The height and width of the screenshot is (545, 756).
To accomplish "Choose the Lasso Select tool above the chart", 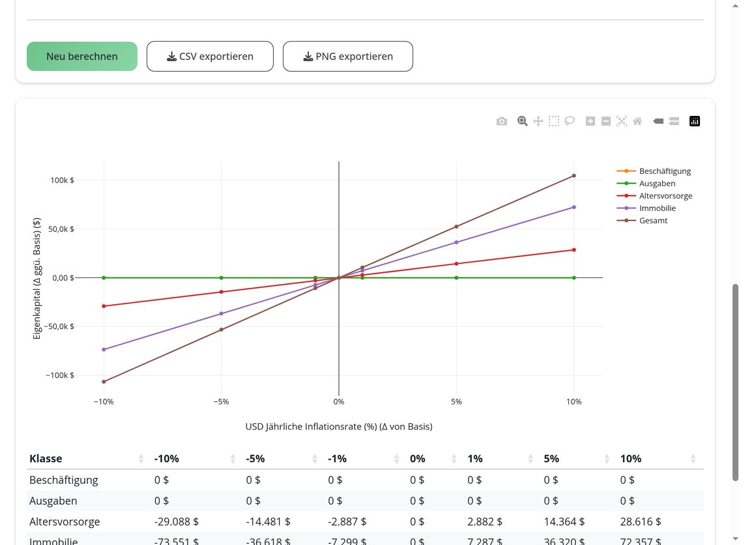I will 570,121.
